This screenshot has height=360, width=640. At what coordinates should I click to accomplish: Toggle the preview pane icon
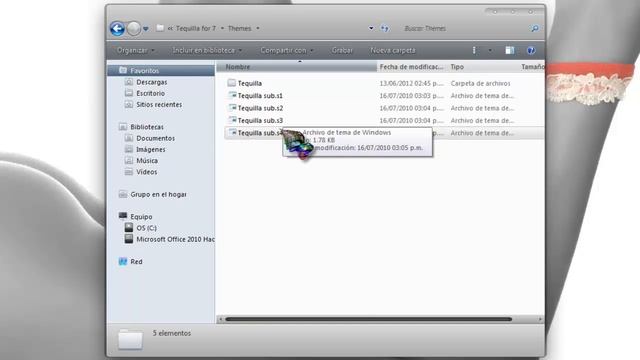[x=509, y=50]
